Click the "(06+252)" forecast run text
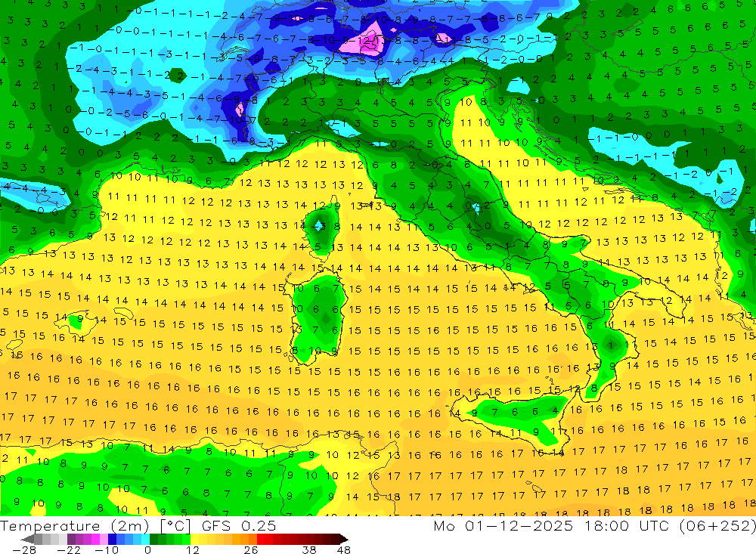 coord(718,525)
